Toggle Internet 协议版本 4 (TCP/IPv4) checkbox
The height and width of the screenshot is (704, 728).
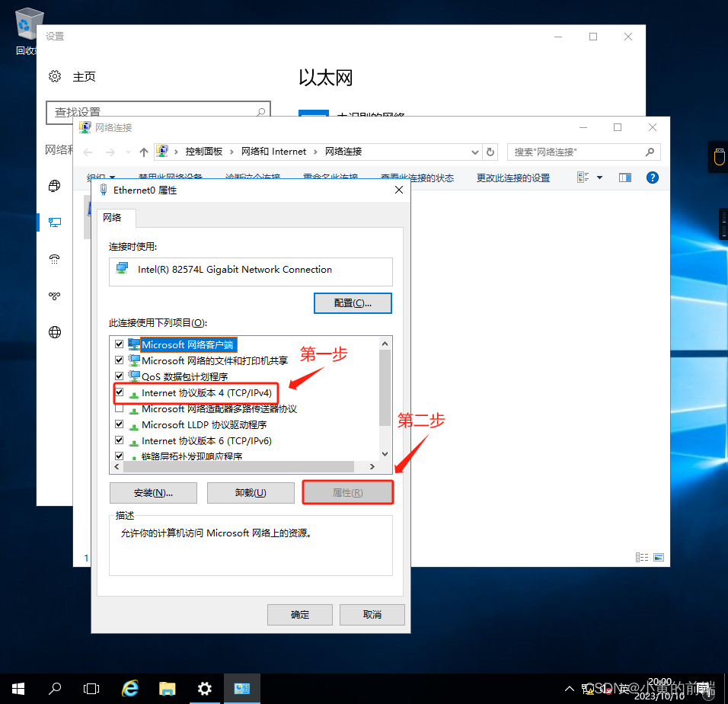120,392
